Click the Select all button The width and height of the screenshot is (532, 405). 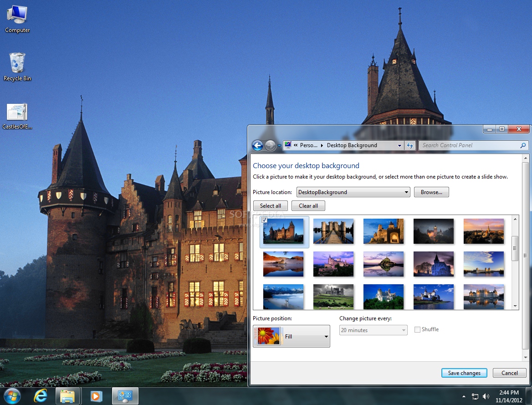point(271,206)
